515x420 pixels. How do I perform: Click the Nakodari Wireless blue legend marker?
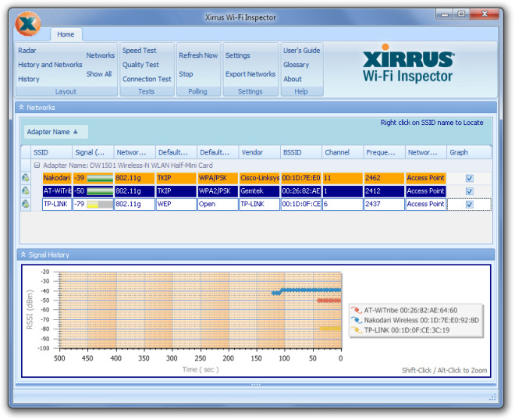tap(357, 320)
